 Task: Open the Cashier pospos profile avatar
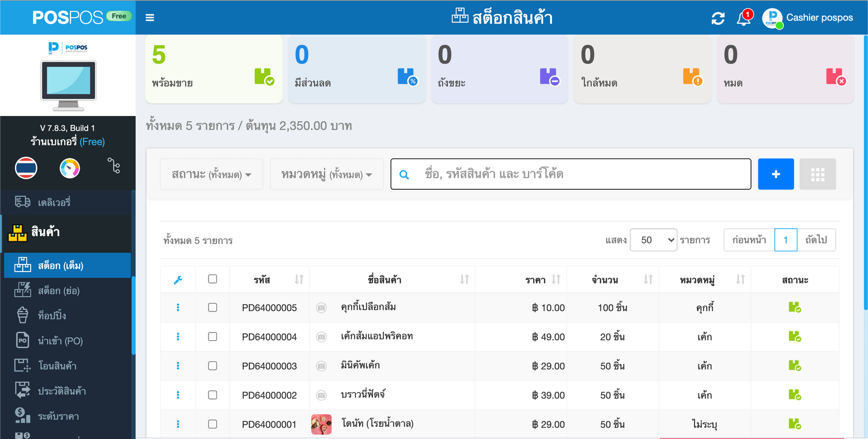click(x=772, y=18)
